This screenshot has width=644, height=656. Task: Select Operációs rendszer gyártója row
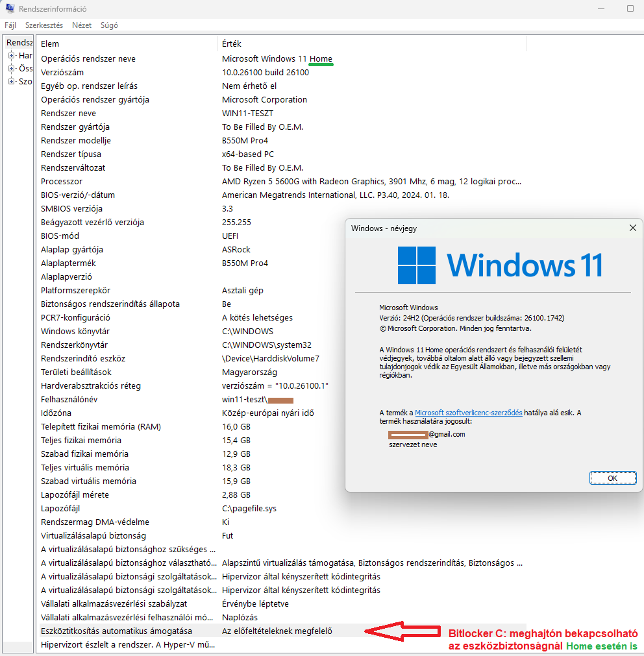[x=283, y=99]
